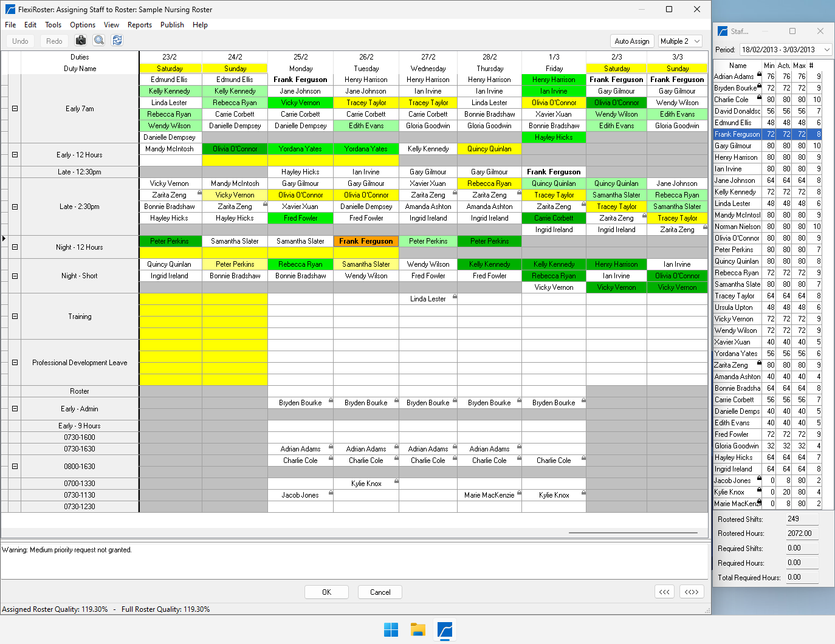This screenshot has width=835, height=644.
Task: Click the camera snapshot icon in toolbar
Action: tap(80, 41)
